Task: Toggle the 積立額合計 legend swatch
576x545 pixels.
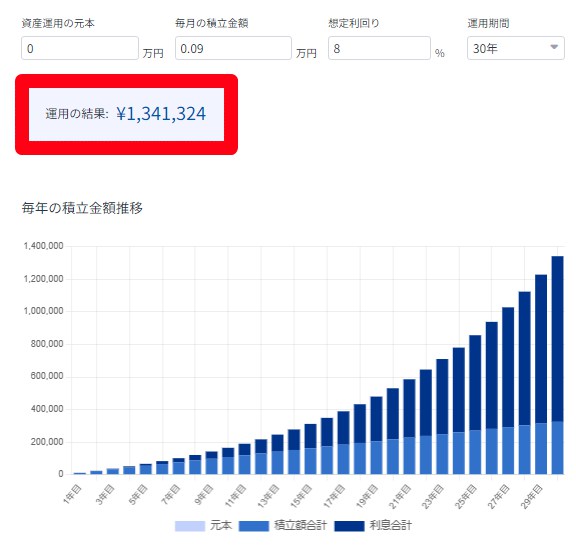Action: click(253, 526)
